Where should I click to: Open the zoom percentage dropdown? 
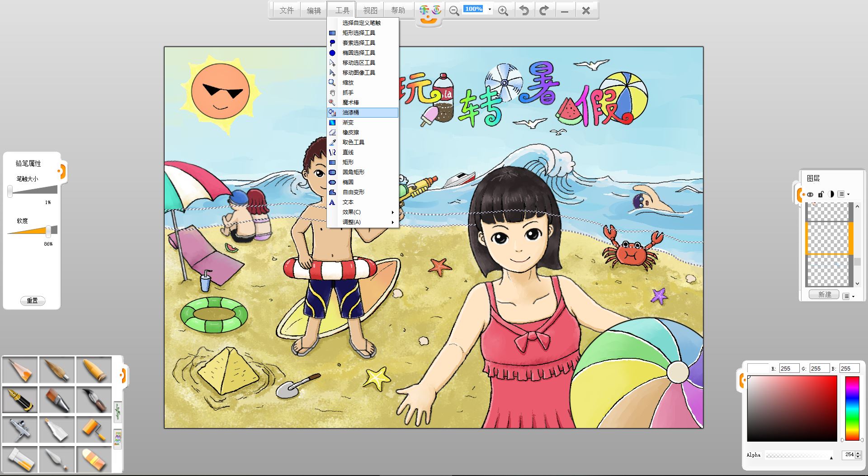coord(490,9)
